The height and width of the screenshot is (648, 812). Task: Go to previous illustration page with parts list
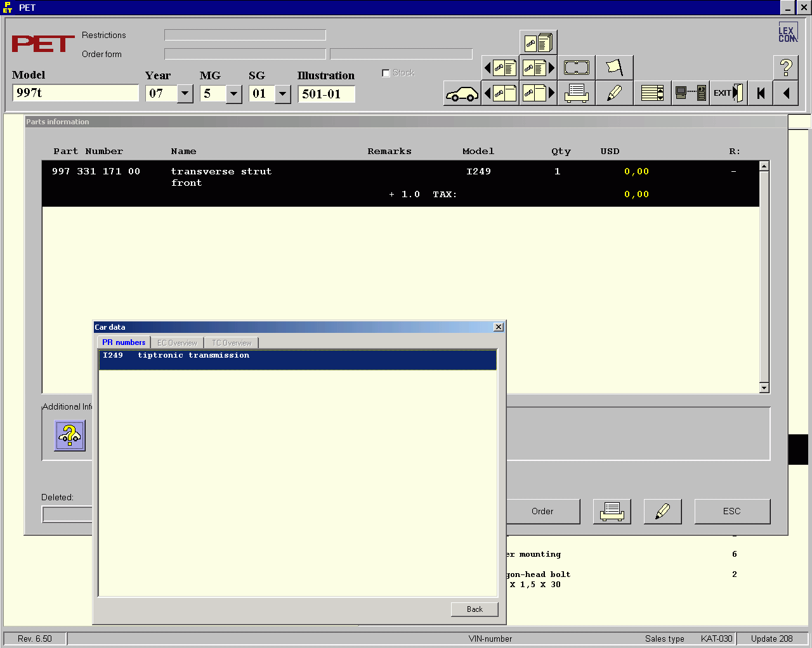[x=501, y=67]
